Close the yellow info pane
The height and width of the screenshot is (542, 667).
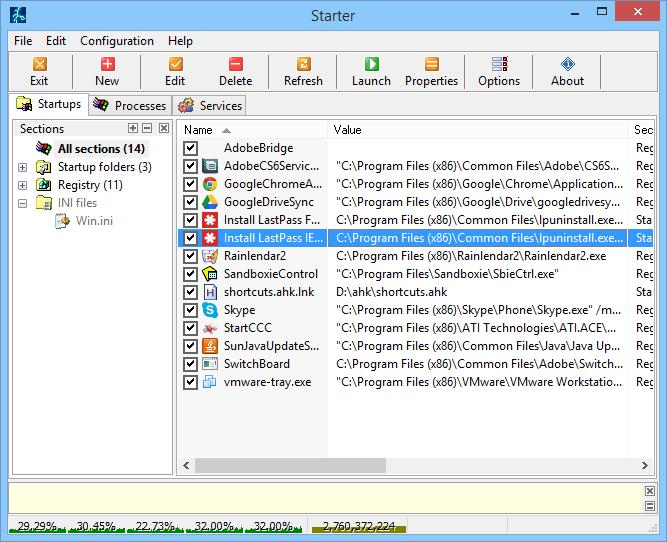[x=650, y=491]
